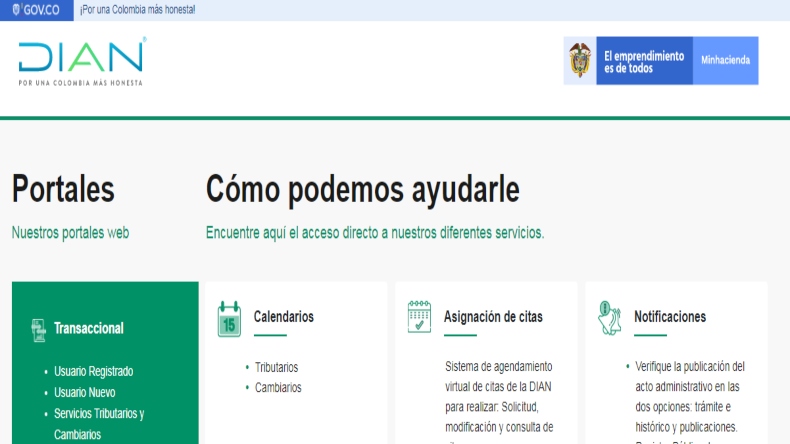
Task: Click the Transaccional portal icon
Action: click(x=38, y=329)
